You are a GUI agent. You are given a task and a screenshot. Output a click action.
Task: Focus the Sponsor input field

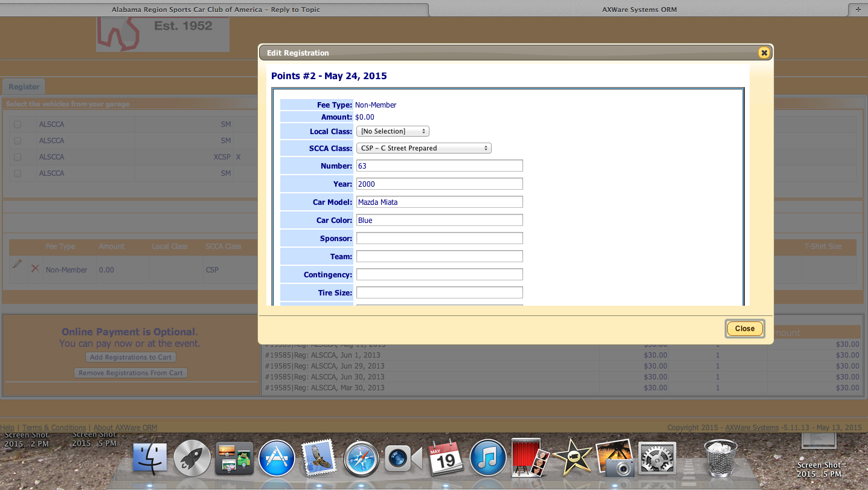click(x=439, y=238)
